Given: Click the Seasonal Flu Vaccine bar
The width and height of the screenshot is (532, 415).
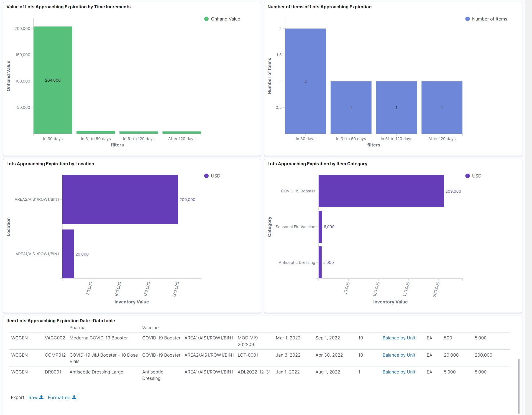Looking at the screenshot, I should pyautogui.click(x=321, y=227).
